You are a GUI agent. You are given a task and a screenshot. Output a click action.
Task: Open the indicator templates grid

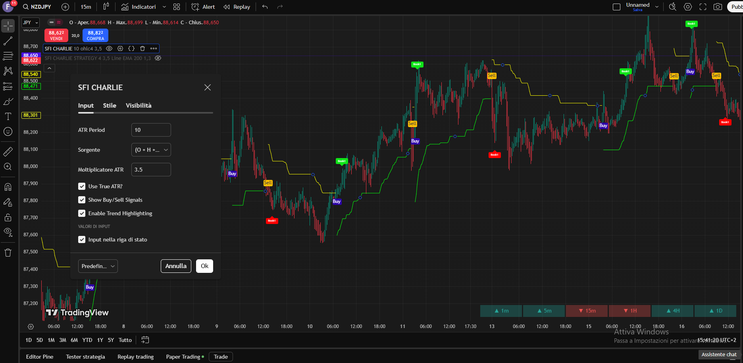[x=177, y=7]
